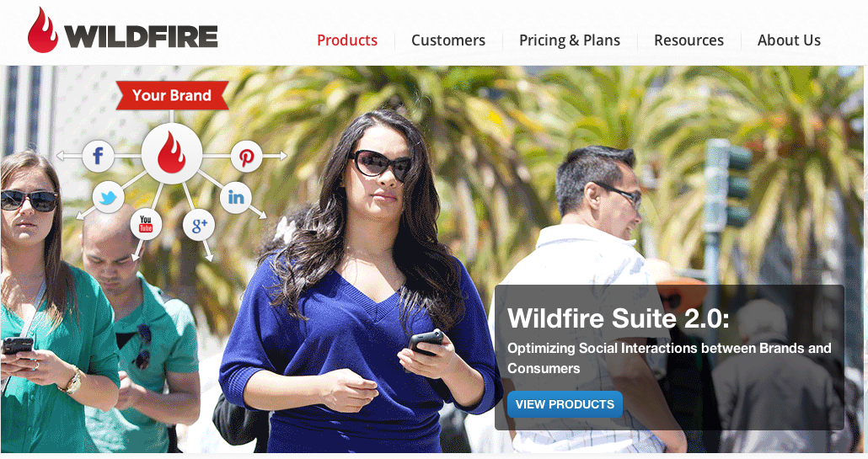Click the Google Plus icon
Screen dimensions: 868x459
199,225
